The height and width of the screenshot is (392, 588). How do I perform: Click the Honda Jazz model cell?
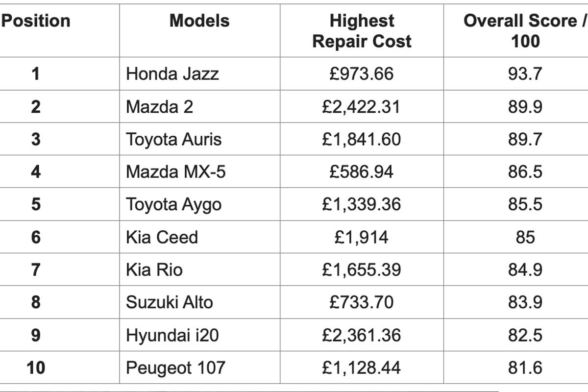pyautogui.click(x=172, y=74)
